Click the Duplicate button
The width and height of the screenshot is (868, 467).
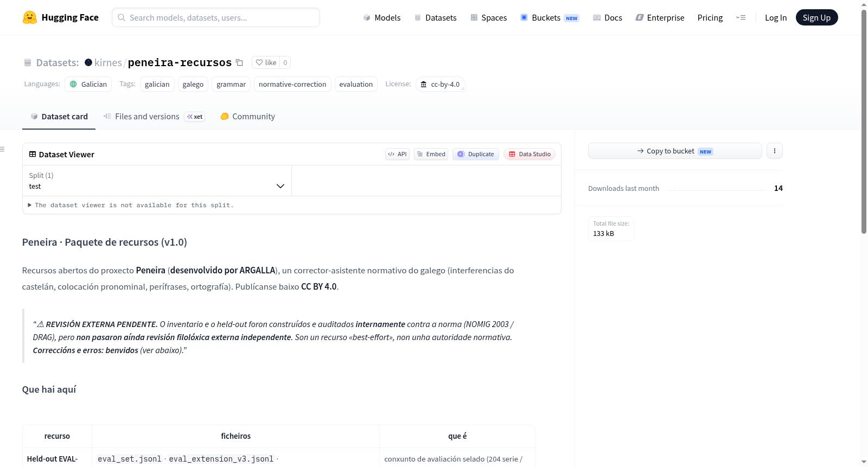476,154
